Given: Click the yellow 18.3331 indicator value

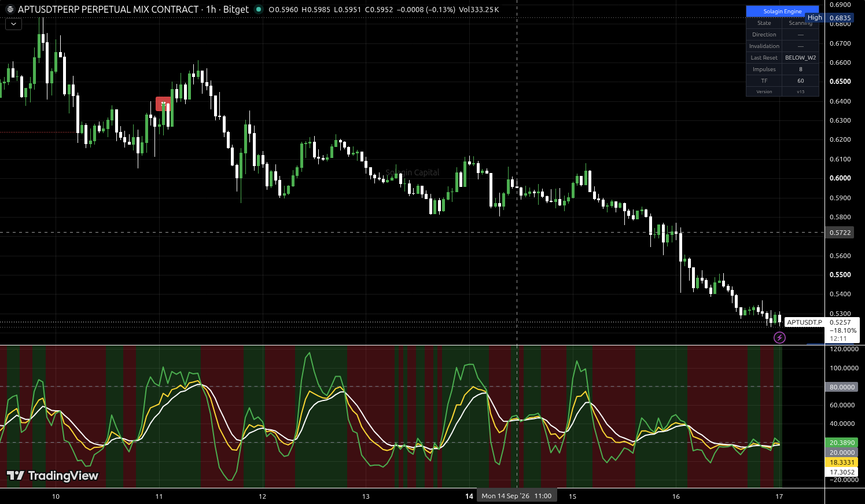Looking at the screenshot, I should point(842,462).
